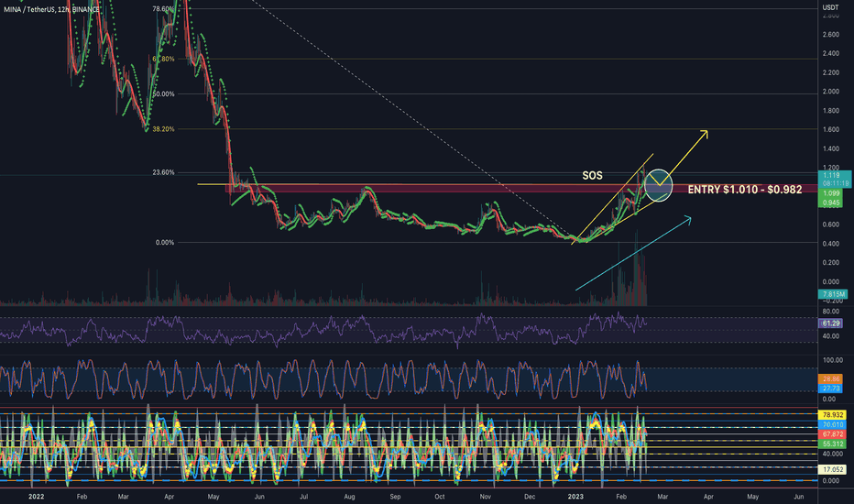This screenshot has width=854, height=504.
Task: Click 40.000 on the bottom indicator axis
Action: point(832,454)
